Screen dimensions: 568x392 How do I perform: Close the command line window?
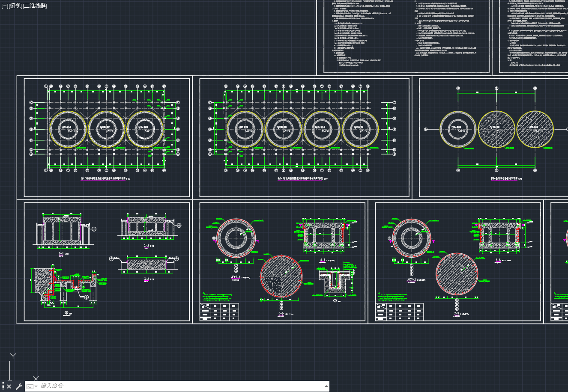pos(9,386)
